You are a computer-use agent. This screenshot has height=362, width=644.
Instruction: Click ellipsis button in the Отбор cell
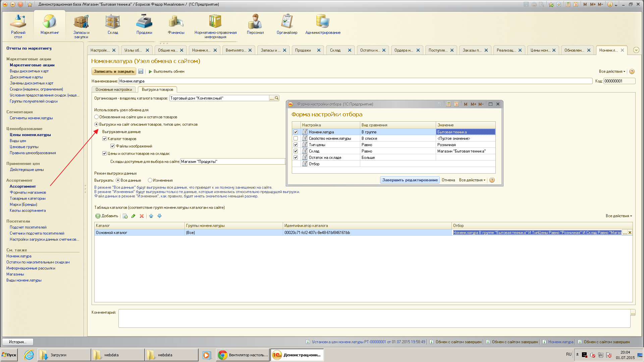(x=625, y=233)
